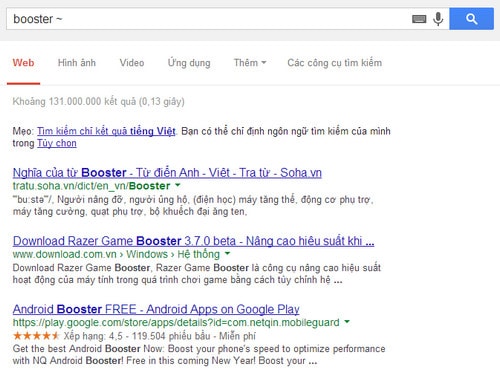Open the Ứng dụng tab
The width and height of the screenshot is (500, 373).
pyautogui.click(x=189, y=63)
